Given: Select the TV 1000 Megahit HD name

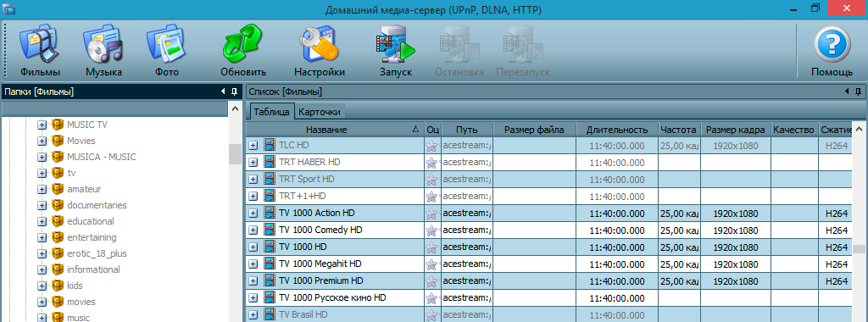Looking at the screenshot, I should tap(320, 264).
